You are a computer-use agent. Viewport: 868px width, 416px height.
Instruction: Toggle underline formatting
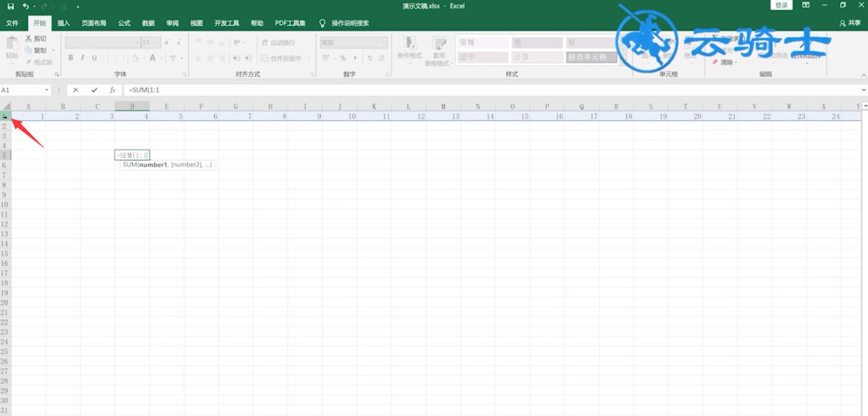pyautogui.click(x=94, y=58)
